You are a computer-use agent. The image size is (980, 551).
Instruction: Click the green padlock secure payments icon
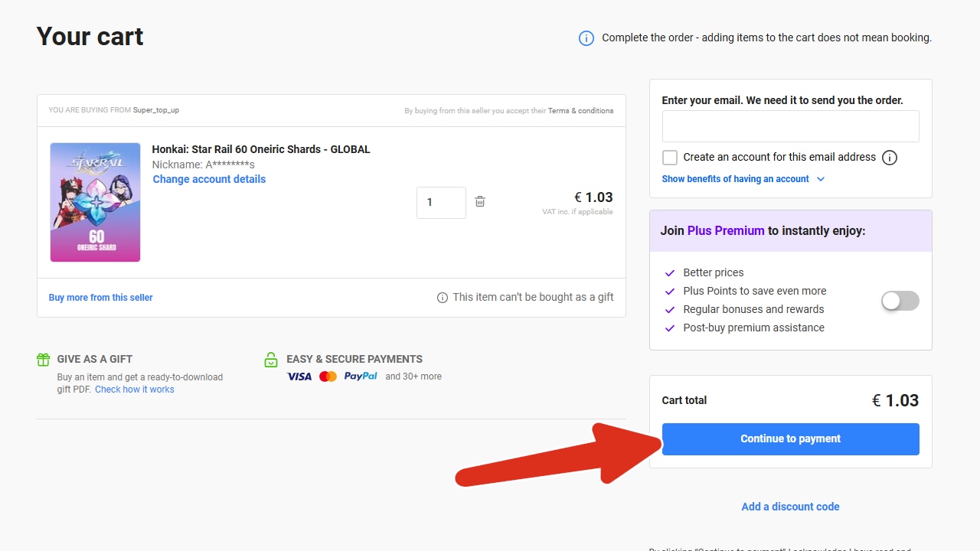270,359
